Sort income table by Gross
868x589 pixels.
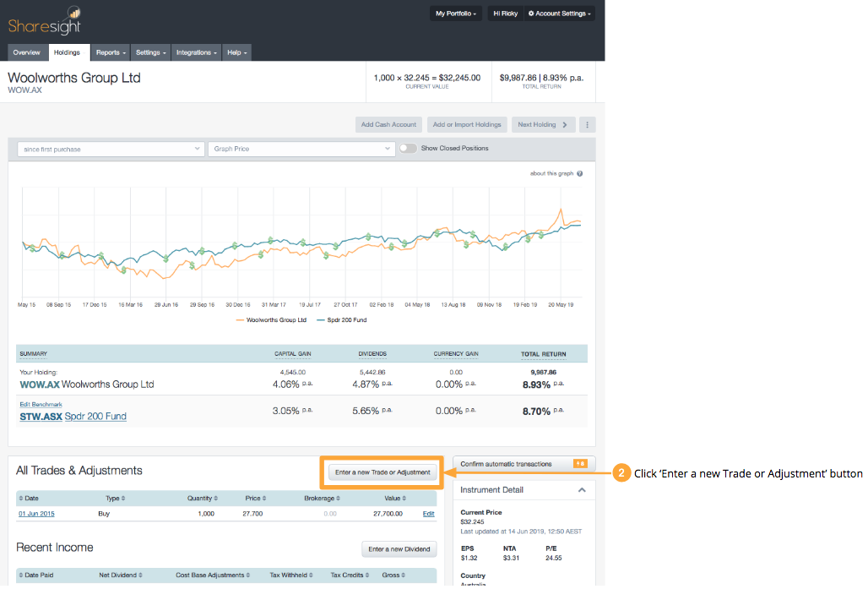393,575
